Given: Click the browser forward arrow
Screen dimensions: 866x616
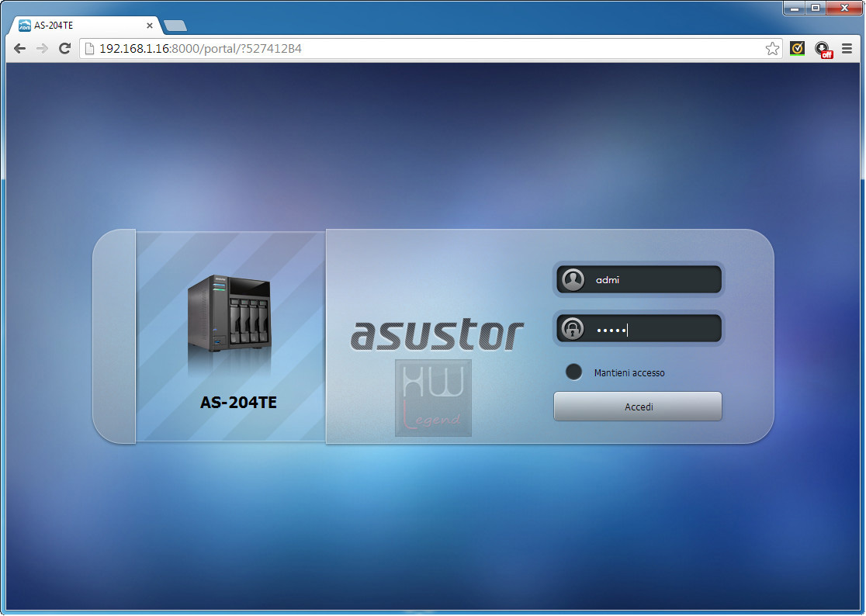Looking at the screenshot, I should pos(42,49).
